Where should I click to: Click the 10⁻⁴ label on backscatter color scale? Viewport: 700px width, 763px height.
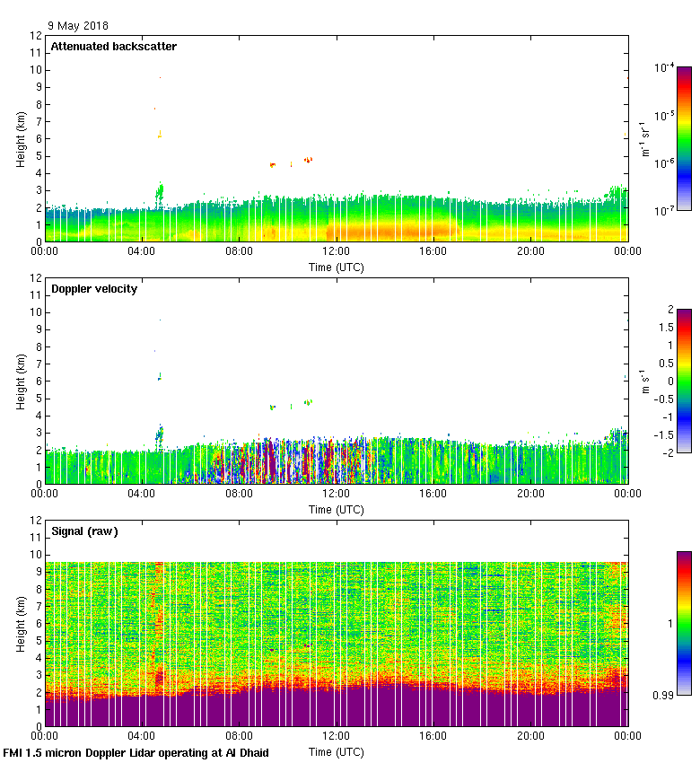664,68
